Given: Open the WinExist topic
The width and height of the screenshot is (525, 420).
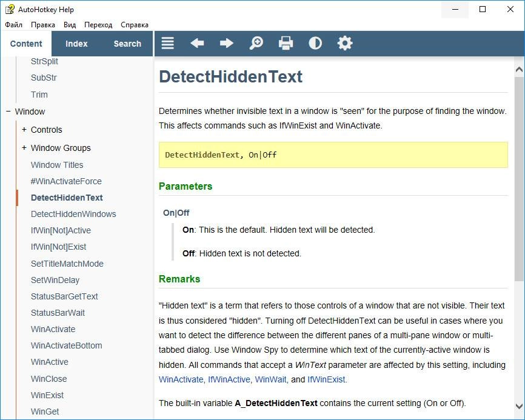Looking at the screenshot, I should (x=47, y=395).
